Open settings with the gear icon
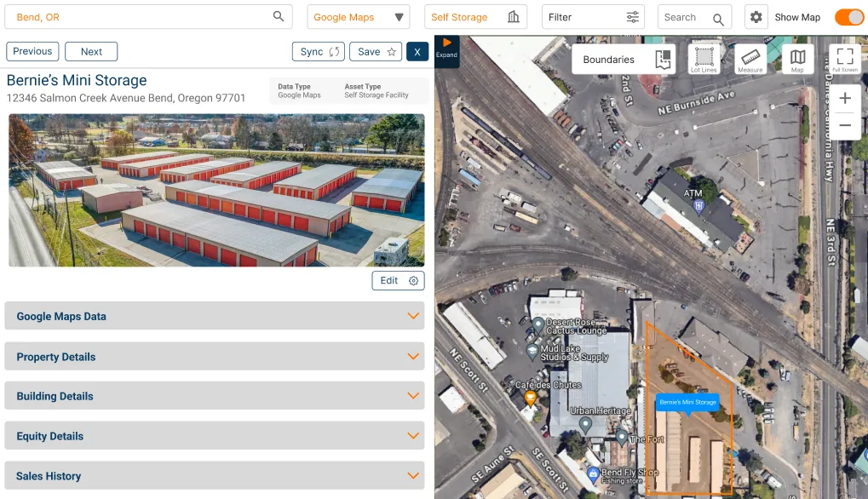 coord(756,17)
